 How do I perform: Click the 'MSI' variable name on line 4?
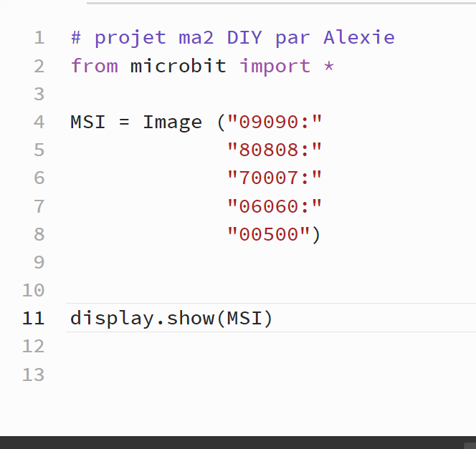pos(88,122)
